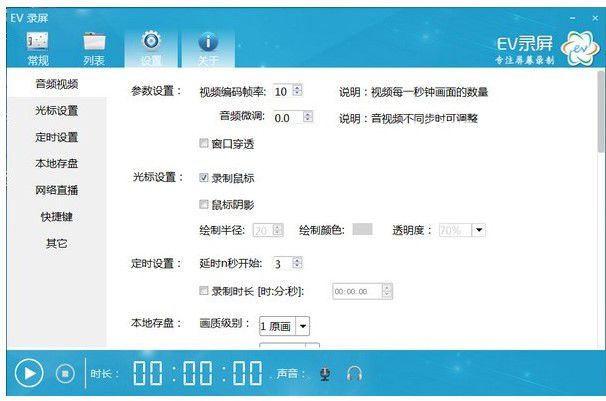Screen dimensions: 606x401
Task: Click the 视频编码帧率 value field
Action: [x=283, y=91]
